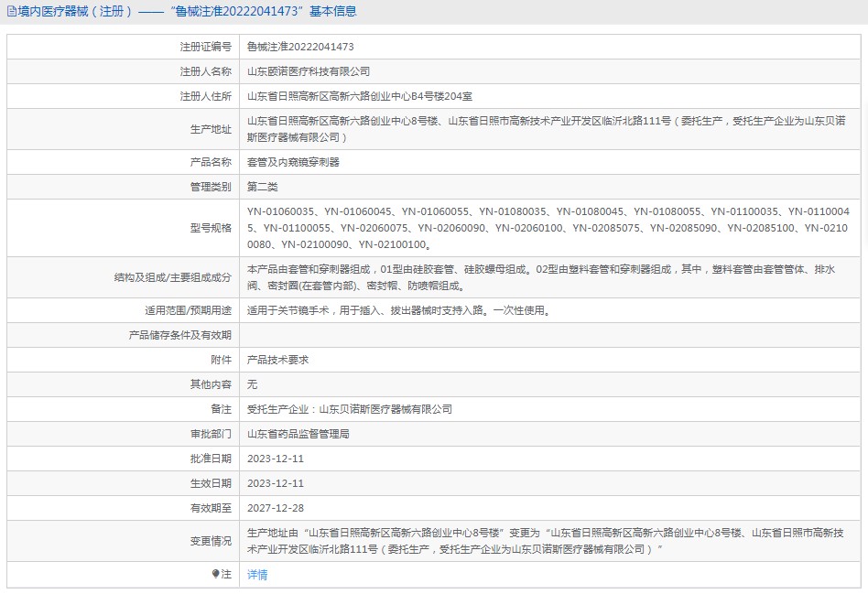Click the 审批部门 label
Screen dimensions: 868x594
tap(211, 434)
